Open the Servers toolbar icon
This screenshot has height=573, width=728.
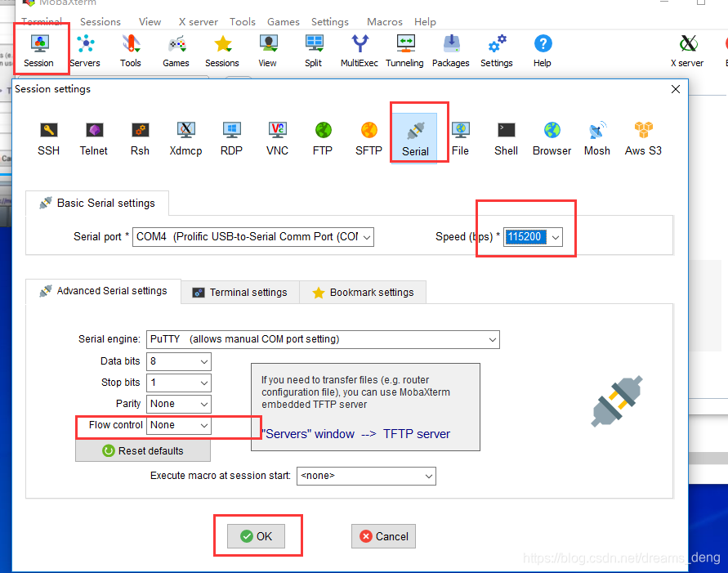click(x=85, y=51)
